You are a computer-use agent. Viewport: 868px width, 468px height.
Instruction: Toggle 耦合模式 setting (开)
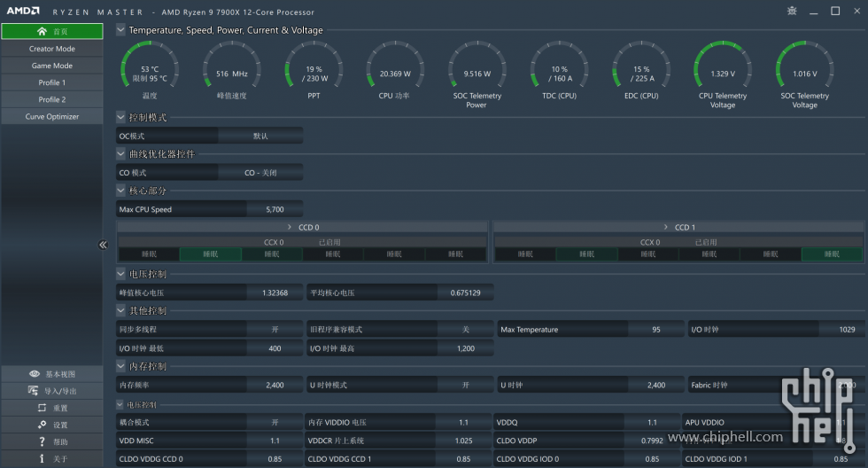275,422
